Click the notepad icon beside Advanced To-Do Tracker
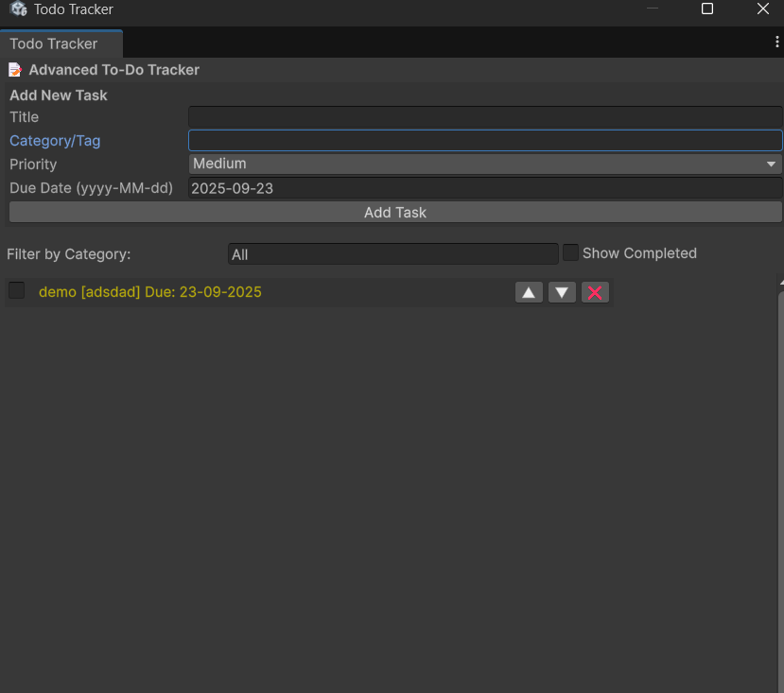The image size is (784, 693). (15, 70)
